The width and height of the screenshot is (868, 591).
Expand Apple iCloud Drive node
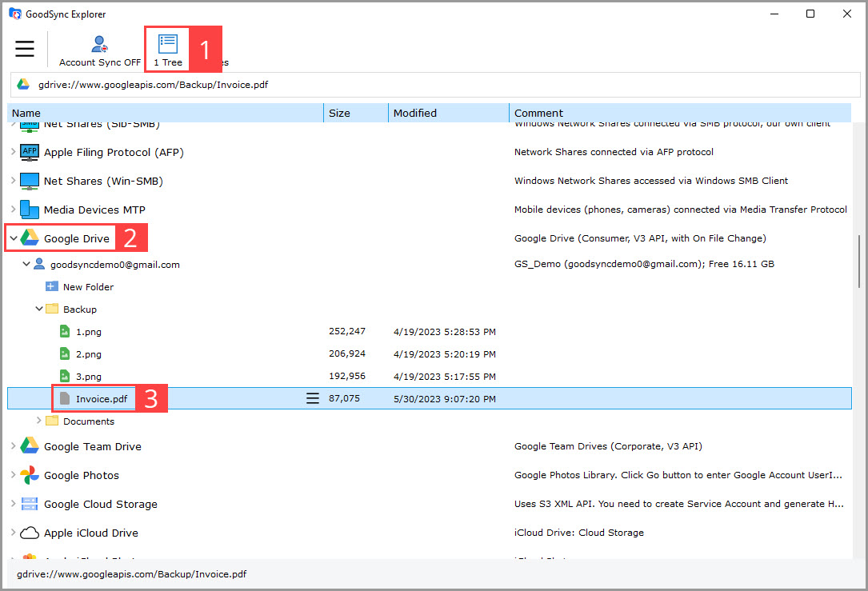[14, 532]
